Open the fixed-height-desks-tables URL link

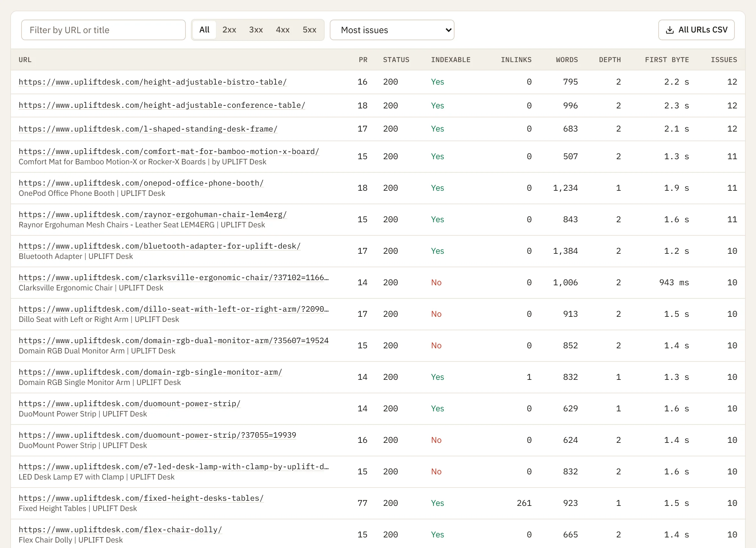[x=141, y=498]
